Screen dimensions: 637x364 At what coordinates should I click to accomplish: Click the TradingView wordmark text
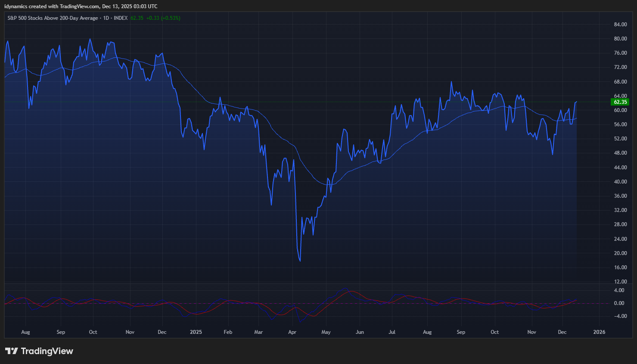47,351
